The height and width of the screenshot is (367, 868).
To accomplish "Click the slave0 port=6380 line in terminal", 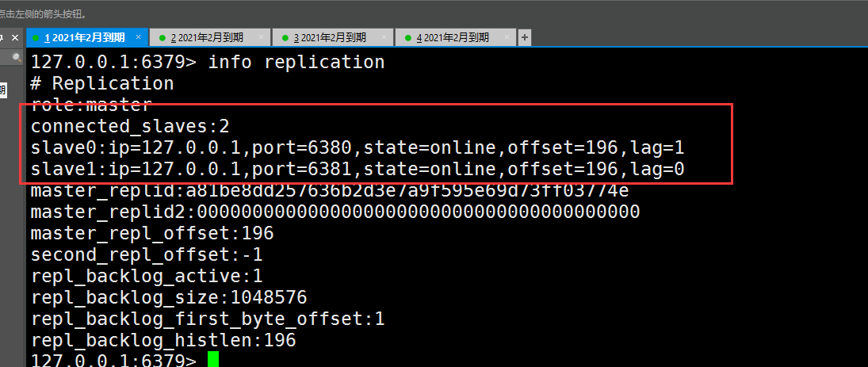I will click(358, 147).
